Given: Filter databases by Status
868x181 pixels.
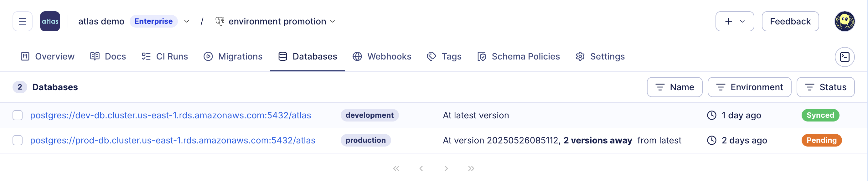Looking at the screenshot, I should 825,87.
